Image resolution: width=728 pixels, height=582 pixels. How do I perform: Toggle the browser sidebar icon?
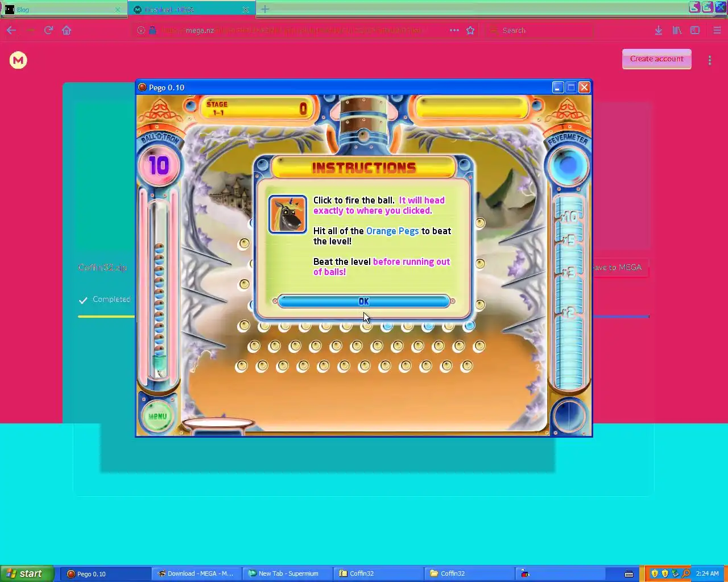pyautogui.click(x=695, y=30)
